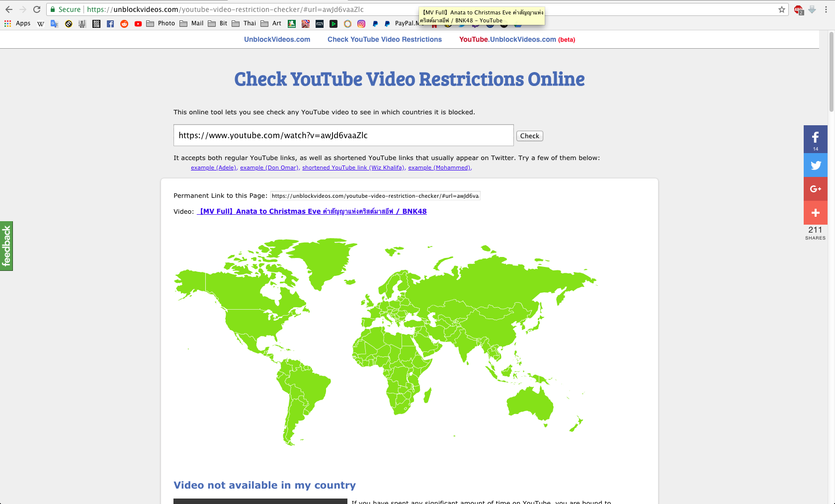Open the colorful ring bookmark icon
This screenshot has height=504, width=835.
tap(347, 23)
